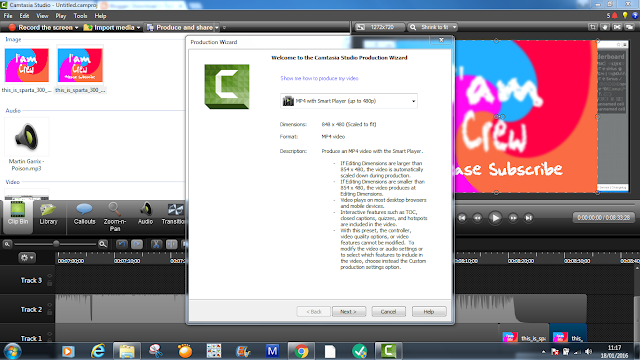640x360 pixels.
Task: Open the Shrink to fit zoom dropdown
Action: 432,27
